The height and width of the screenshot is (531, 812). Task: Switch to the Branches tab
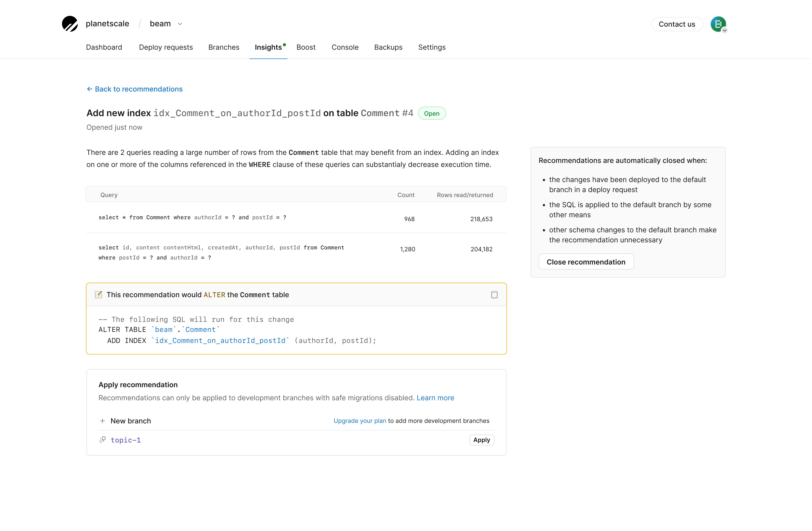tap(224, 48)
